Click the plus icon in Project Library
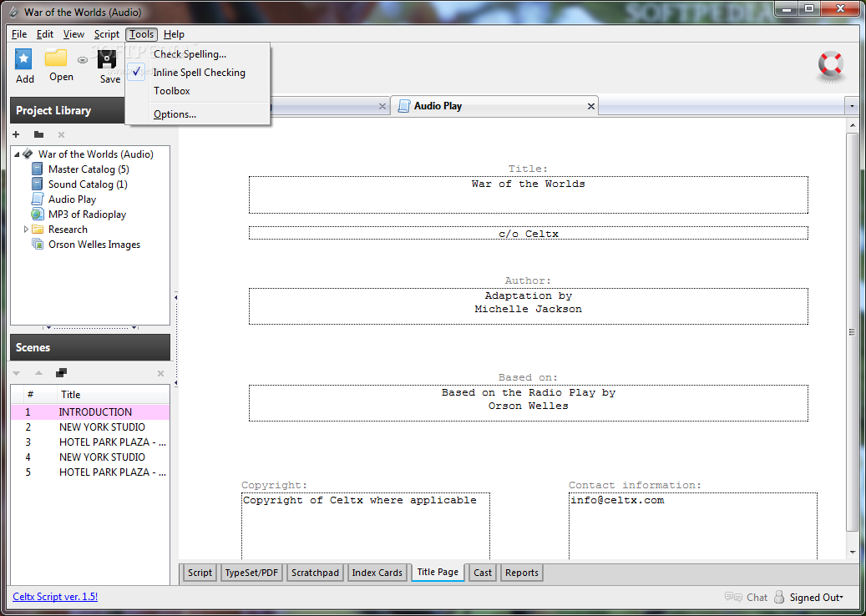 16,134
